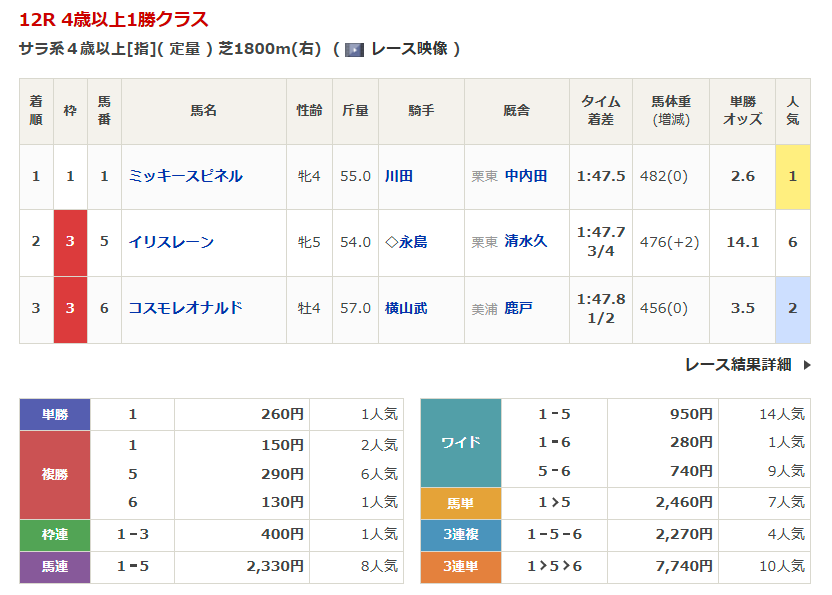The width and height of the screenshot is (832, 595).
Task: View horse コスモレオナルド details
Action: coord(185,308)
